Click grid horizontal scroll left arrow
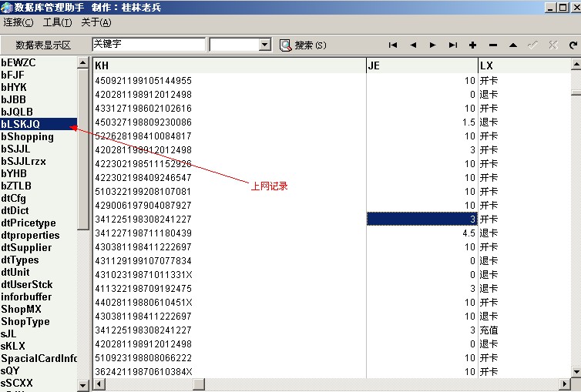The image size is (581, 392). coord(99,384)
